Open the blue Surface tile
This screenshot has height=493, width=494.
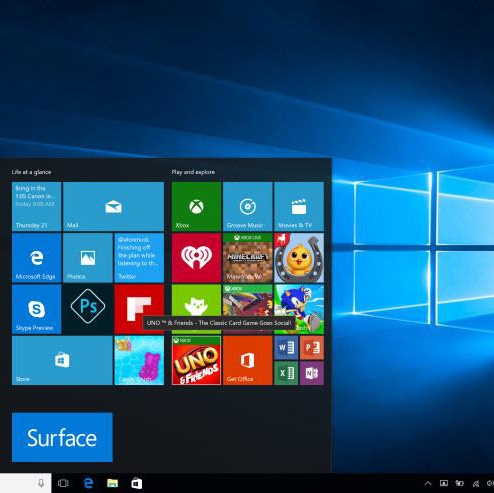[x=62, y=437]
